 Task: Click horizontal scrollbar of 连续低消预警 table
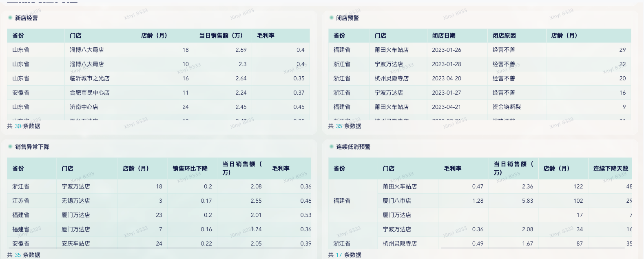click(532, 248)
